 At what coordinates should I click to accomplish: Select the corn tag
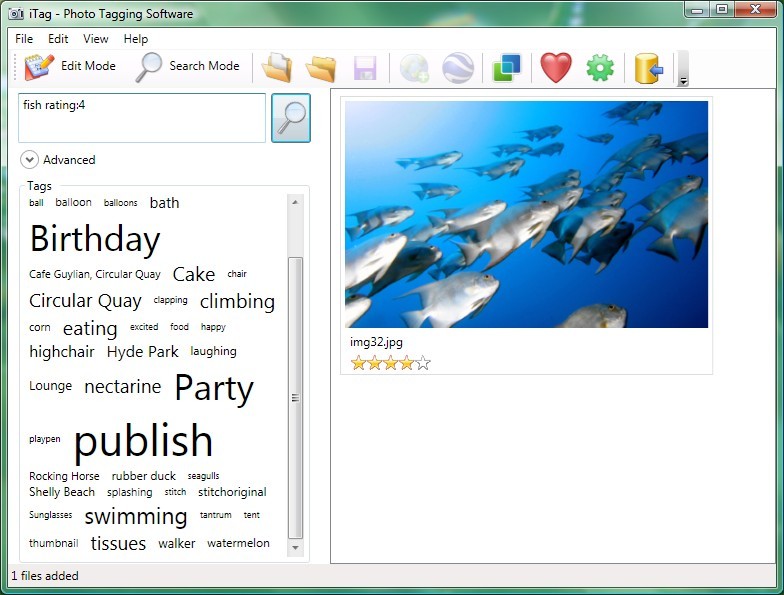tap(40, 328)
